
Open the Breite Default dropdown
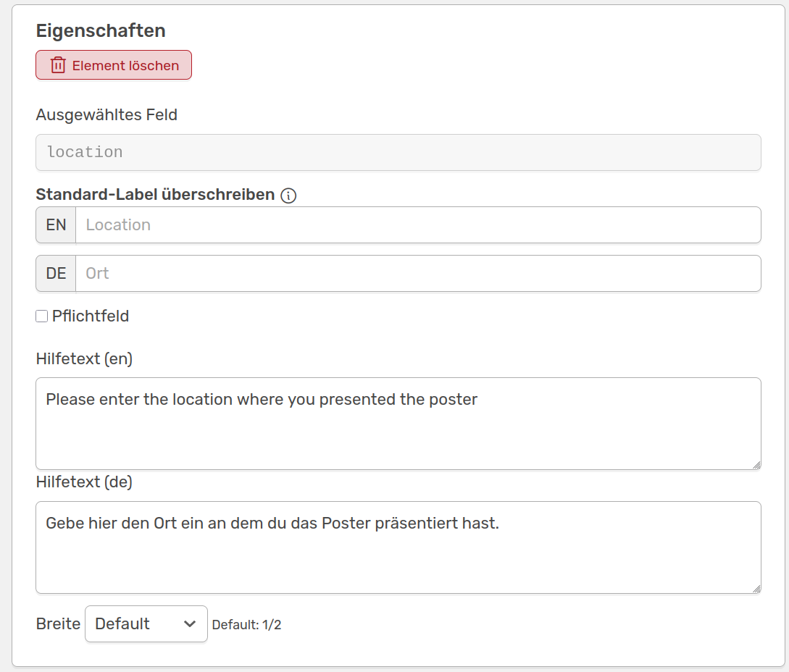tap(146, 624)
